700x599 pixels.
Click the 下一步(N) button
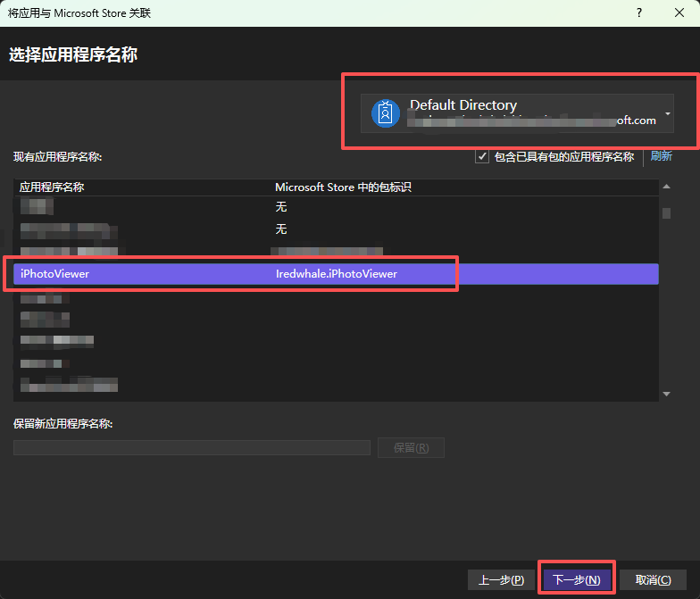(577, 579)
